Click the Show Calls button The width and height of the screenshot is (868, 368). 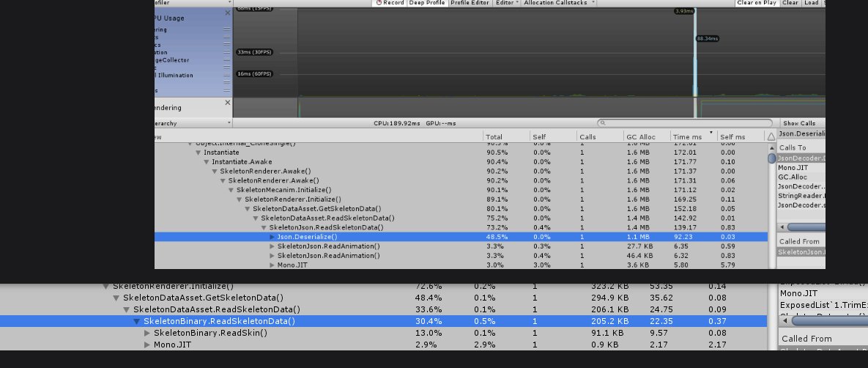(x=799, y=123)
